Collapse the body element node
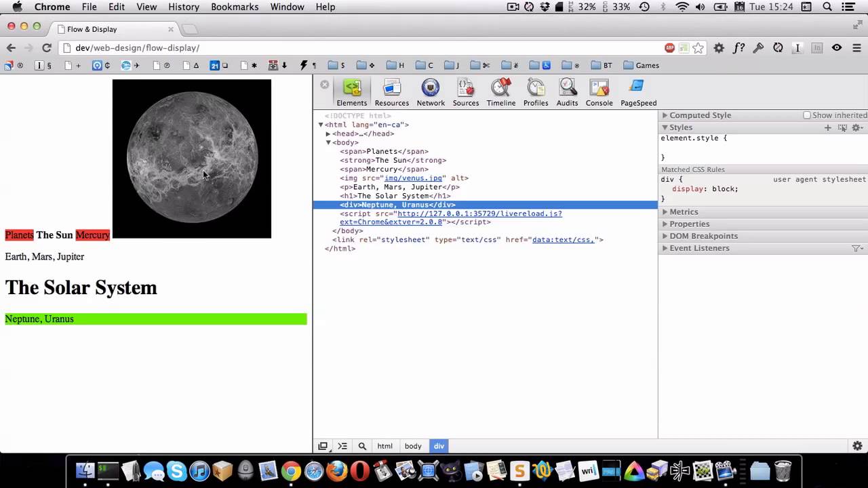The height and width of the screenshot is (488, 868). tap(328, 143)
